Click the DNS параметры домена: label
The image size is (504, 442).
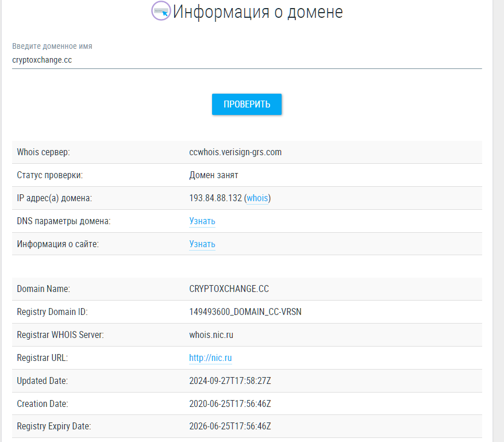pos(64,221)
